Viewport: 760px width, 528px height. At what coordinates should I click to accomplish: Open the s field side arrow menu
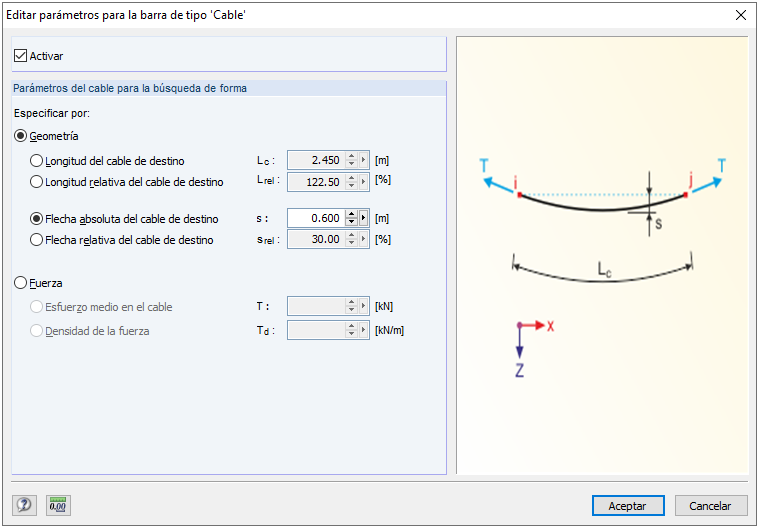click(364, 218)
